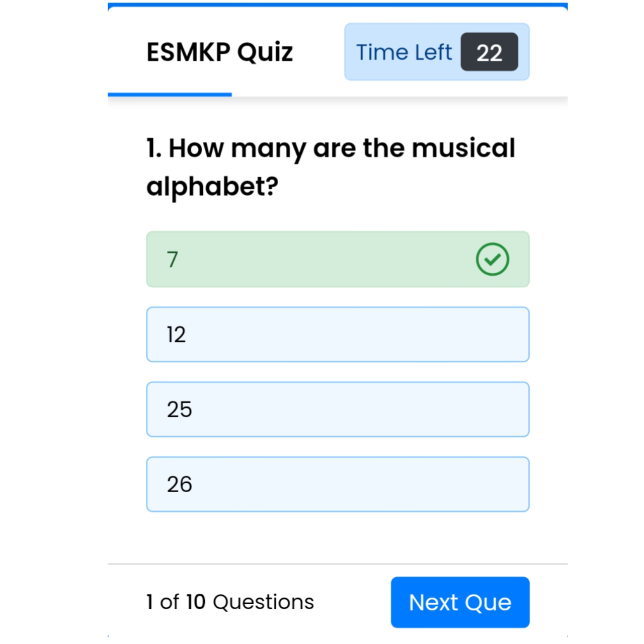Click the number 7 text in green option
This screenshot has height=644, width=644.
click(173, 260)
